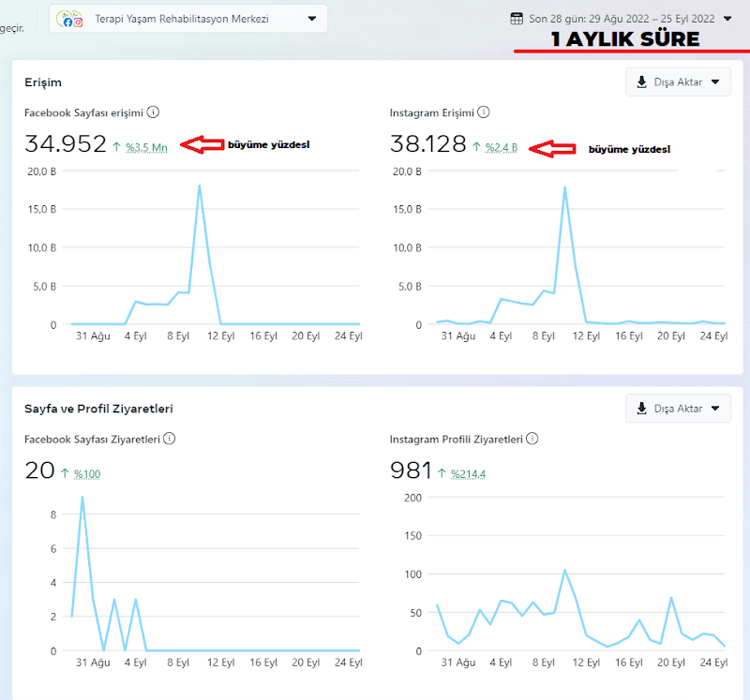Screen dimensions: 750x700
Task: Click the %3,5 Mn Facebook growth link
Action: [146, 147]
